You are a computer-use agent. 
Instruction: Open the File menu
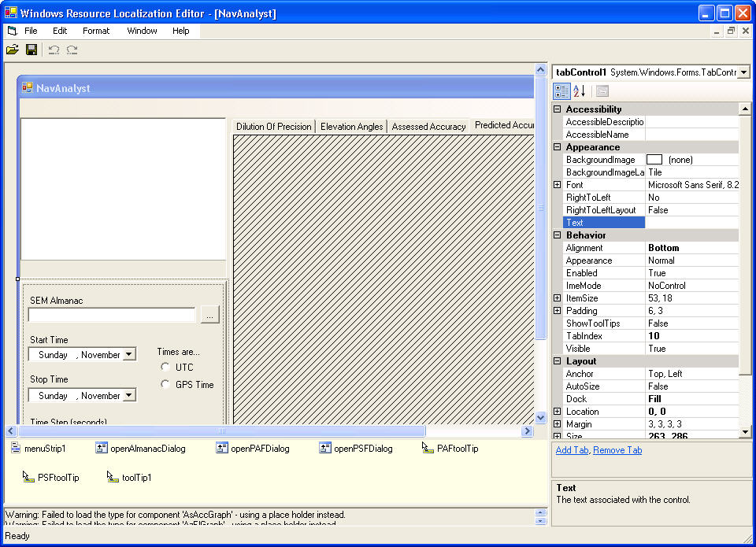tap(31, 31)
